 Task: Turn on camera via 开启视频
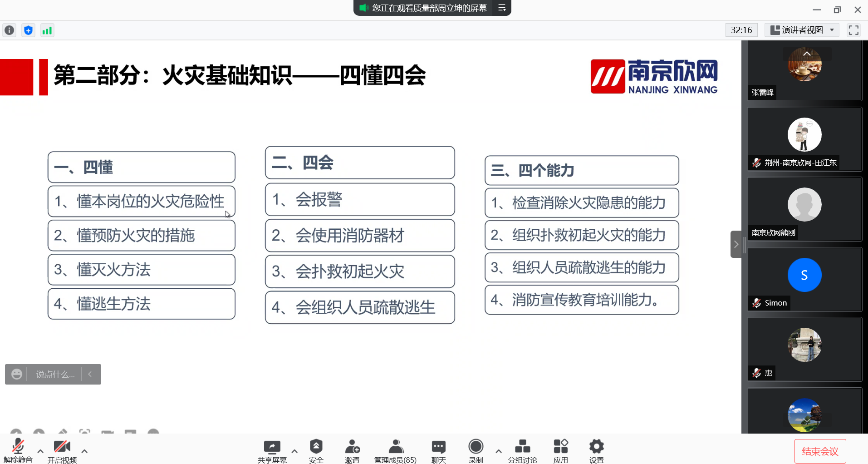point(62,450)
